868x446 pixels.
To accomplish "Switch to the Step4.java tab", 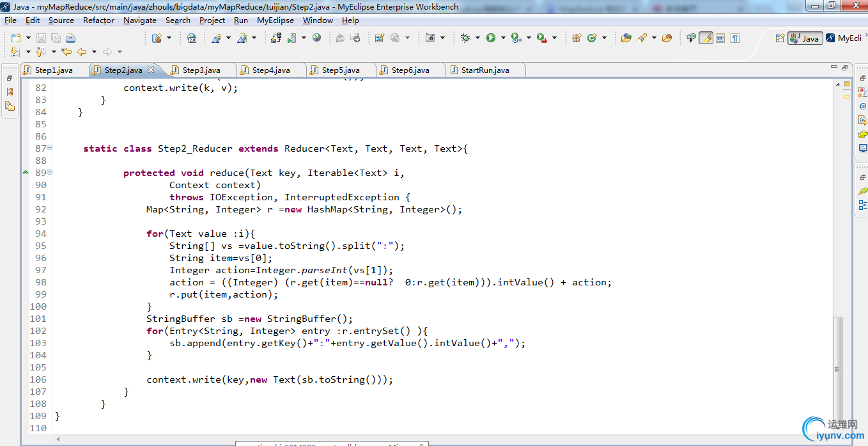I will pos(271,70).
